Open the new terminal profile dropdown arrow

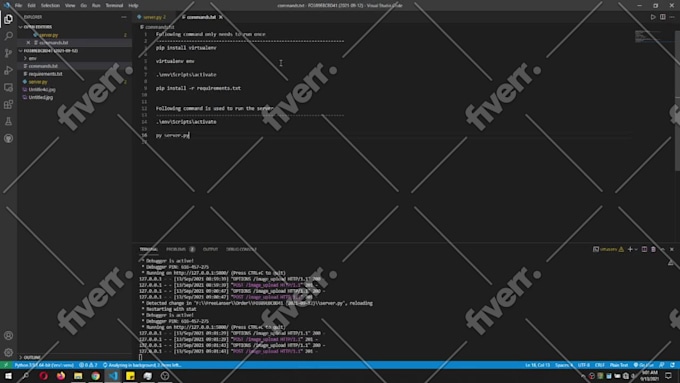click(636, 249)
